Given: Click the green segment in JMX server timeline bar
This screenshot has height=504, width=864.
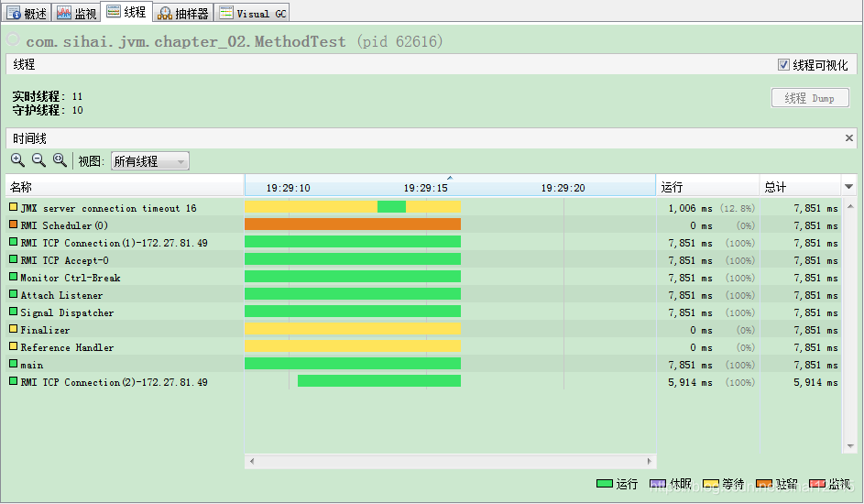Looking at the screenshot, I should (x=392, y=206).
